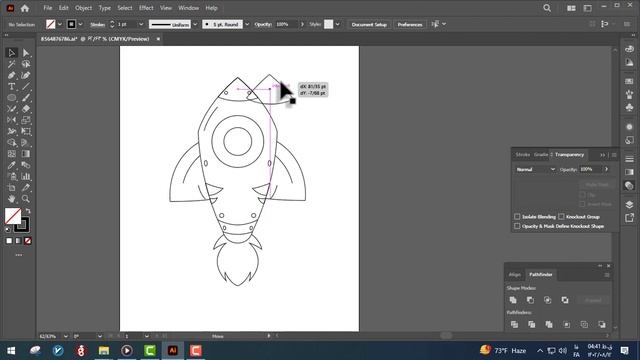Select the Pen tool
Viewport: 640px width, 360px height.
coord(11,76)
